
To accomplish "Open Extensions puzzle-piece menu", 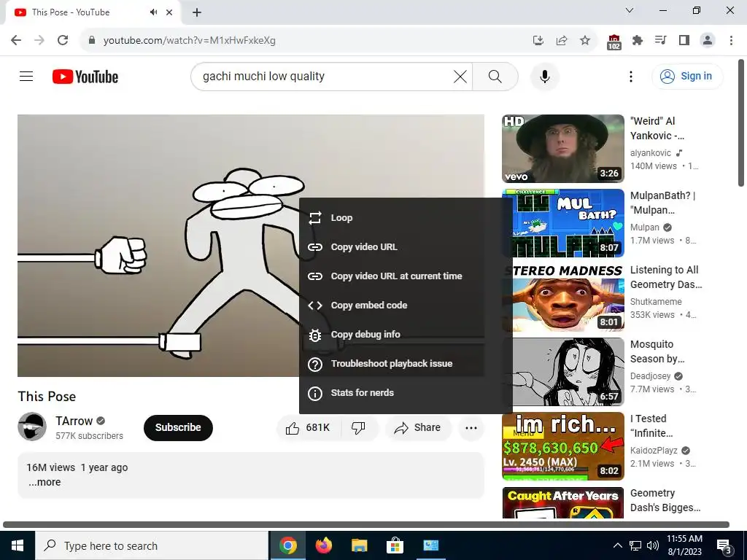I will pyautogui.click(x=638, y=41).
